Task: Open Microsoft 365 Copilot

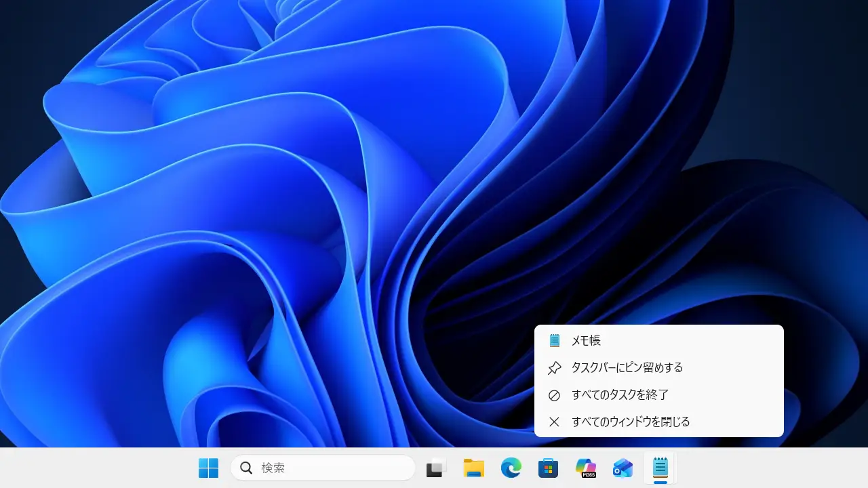Action: pos(585,468)
